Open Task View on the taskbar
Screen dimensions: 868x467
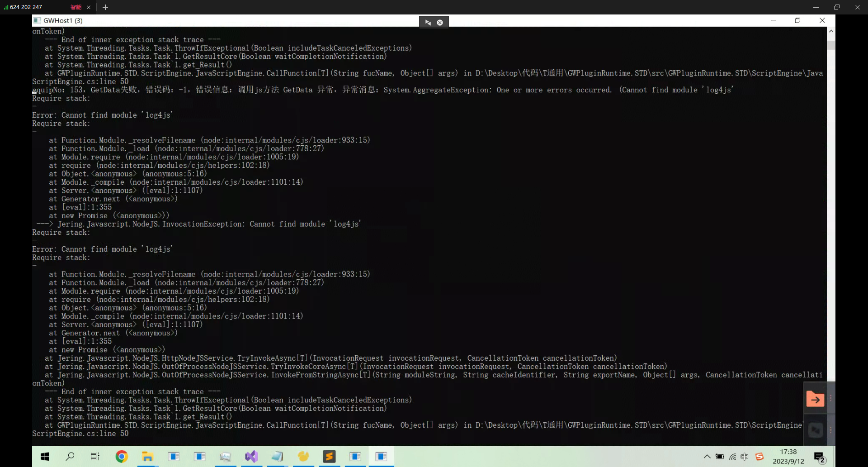(x=95, y=457)
